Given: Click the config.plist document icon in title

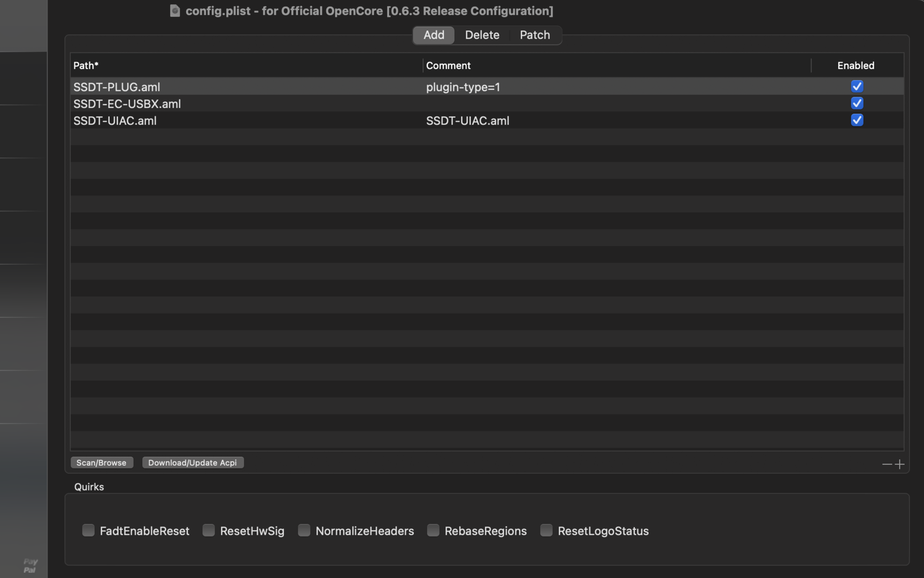Looking at the screenshot, I should click(175, 11).
